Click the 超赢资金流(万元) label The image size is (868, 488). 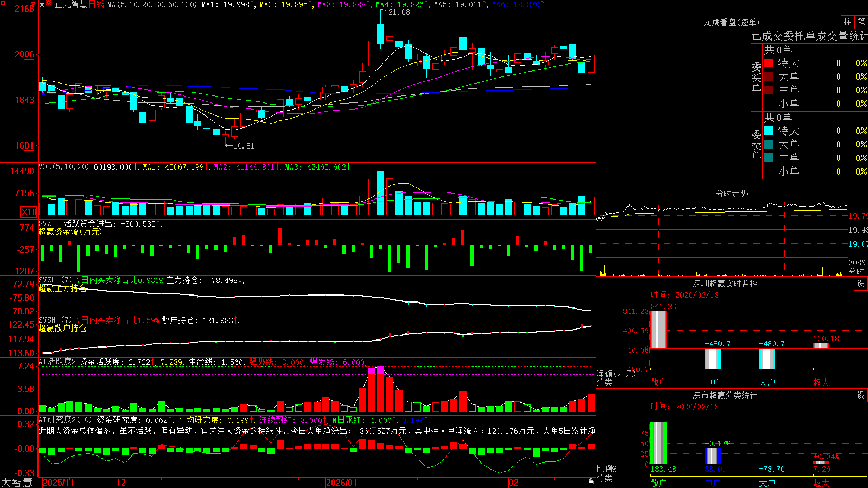[x=70, y=232]
